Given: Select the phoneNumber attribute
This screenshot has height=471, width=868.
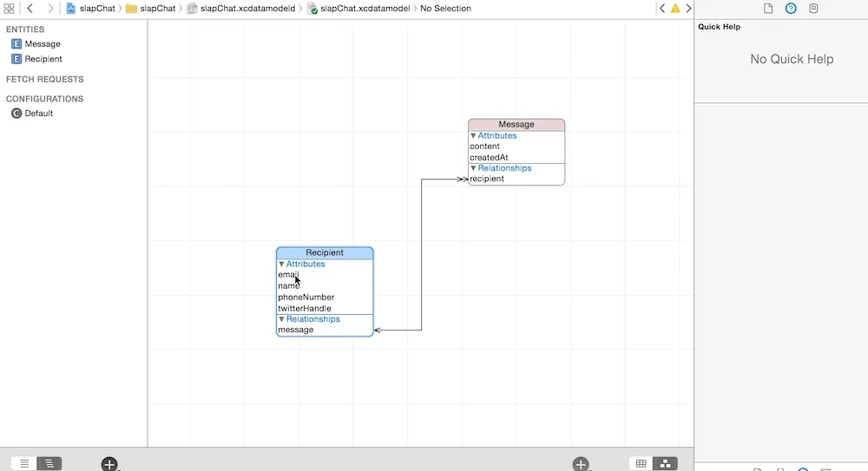Looking at the screenshot, I should (306, 298).
